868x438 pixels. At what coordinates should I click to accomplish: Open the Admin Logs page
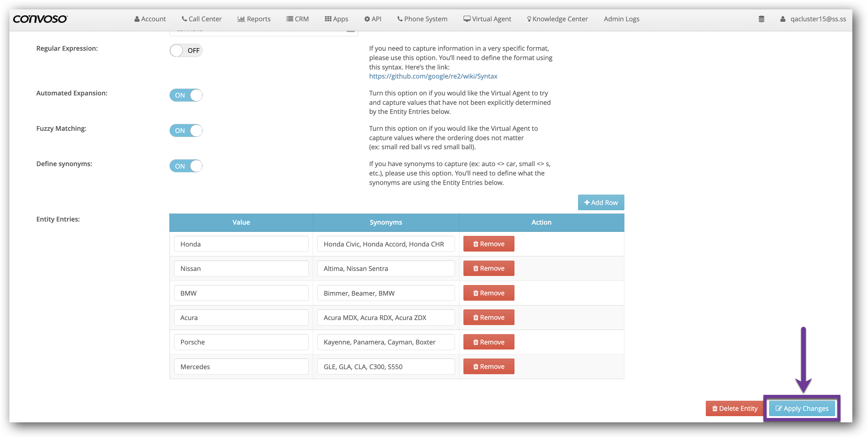click(x=621, y=19)
